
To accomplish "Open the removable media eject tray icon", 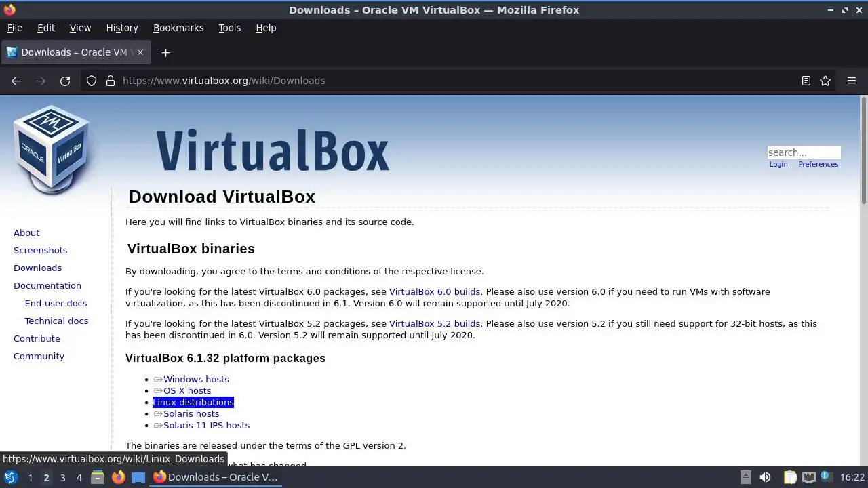I will (745, 477).
